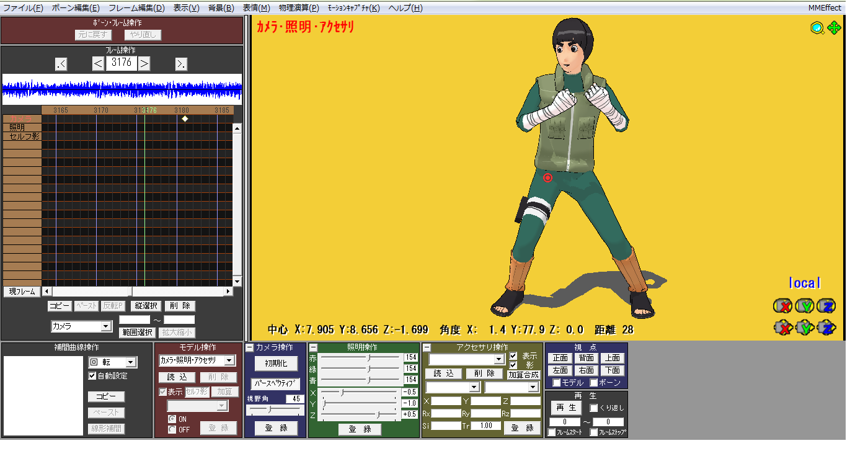Screen dimensions: 868x469
Task: Toggle the 影 checkbox in アクセサリ操作
Action: 513,365
